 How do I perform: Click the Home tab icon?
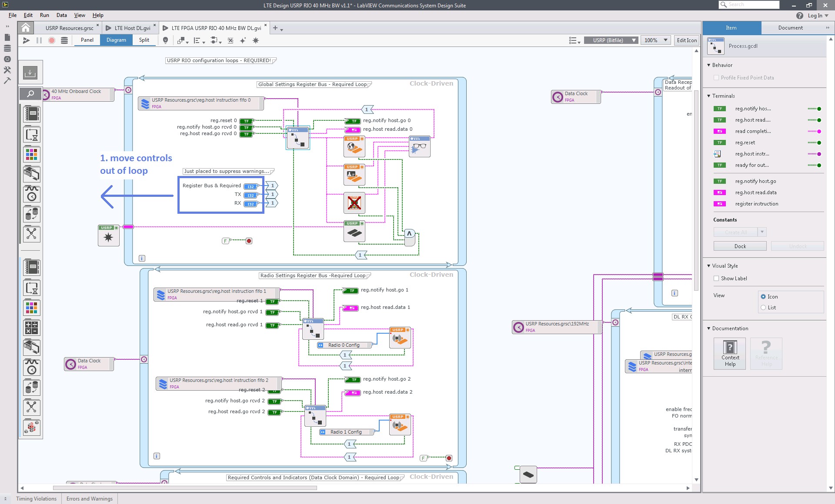pos(26,28)
